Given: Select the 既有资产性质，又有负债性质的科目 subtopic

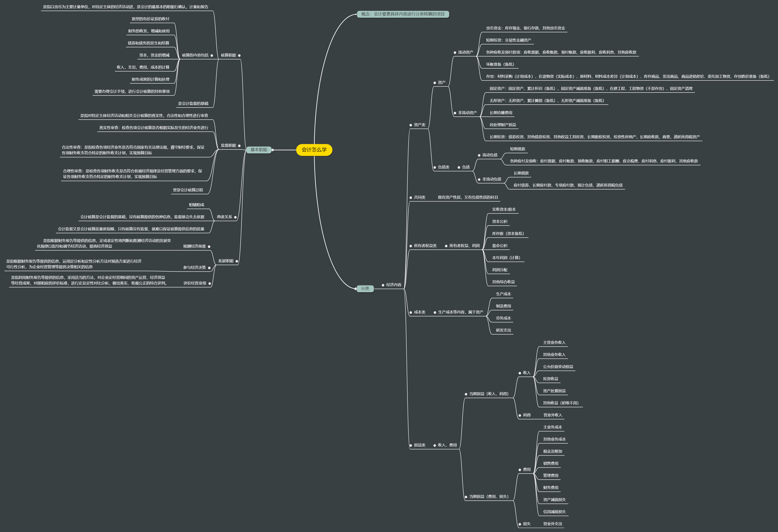Looking at the screenshot, I should pos(468,197).
